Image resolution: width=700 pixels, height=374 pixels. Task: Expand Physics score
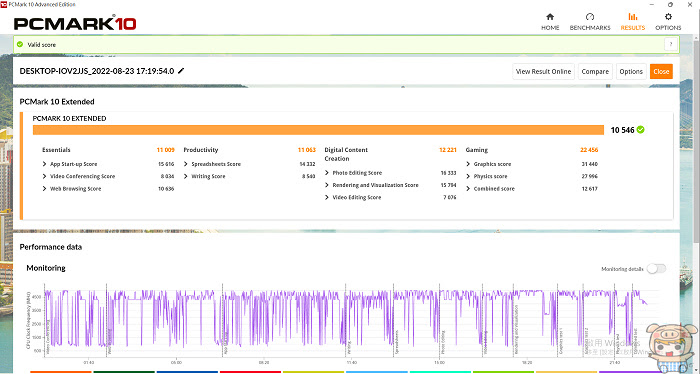468,176
